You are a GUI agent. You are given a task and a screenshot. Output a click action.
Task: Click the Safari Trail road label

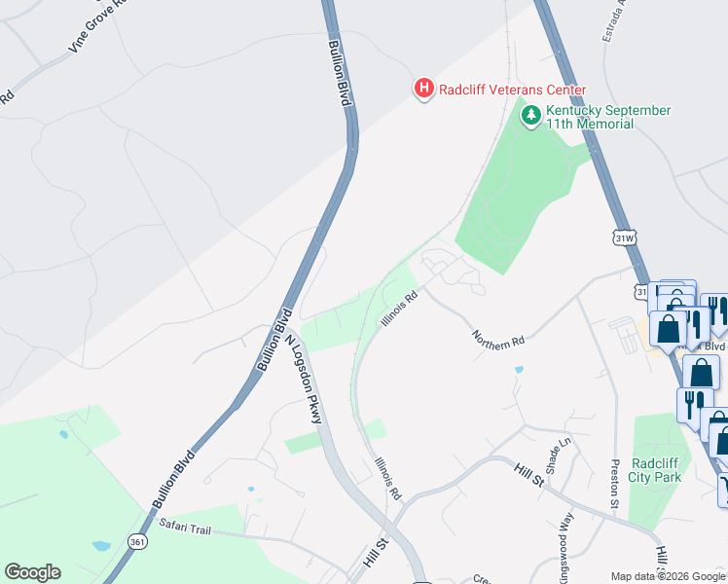[185, 527]
